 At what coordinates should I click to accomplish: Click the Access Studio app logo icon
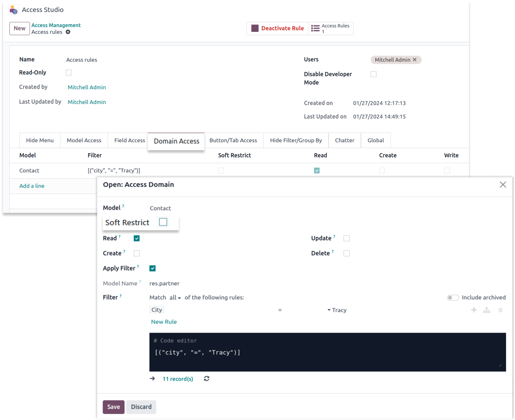coord(13,10)
